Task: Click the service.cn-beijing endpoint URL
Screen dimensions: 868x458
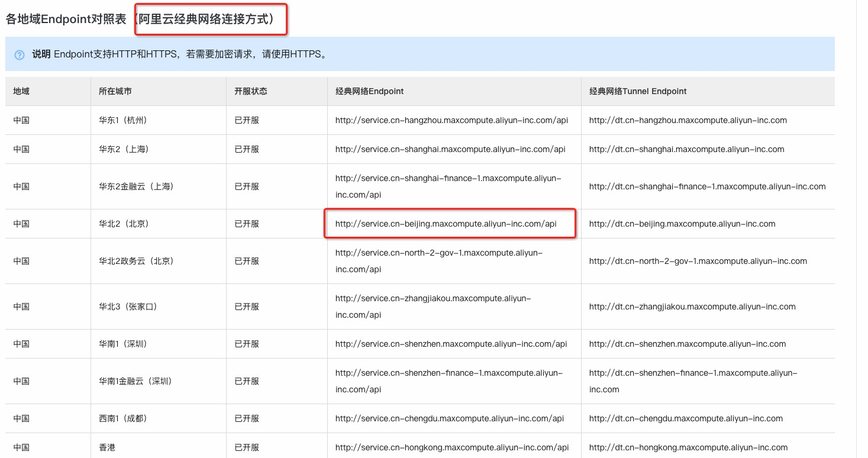Action: [446, 224]
